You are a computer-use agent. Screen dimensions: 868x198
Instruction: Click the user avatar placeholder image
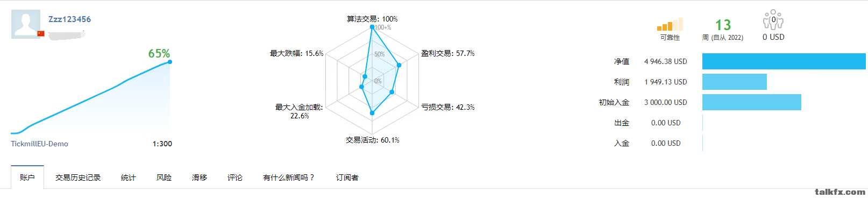25,25
